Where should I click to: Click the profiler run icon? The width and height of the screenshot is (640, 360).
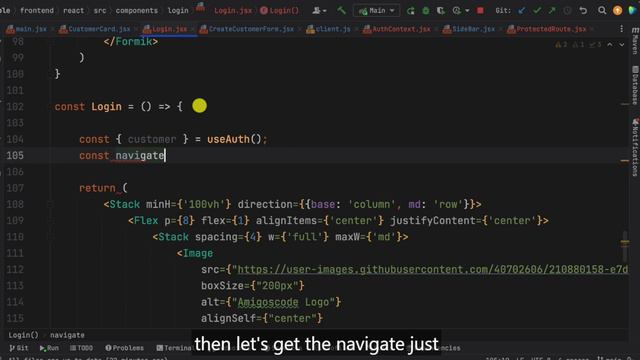point(456,11)
